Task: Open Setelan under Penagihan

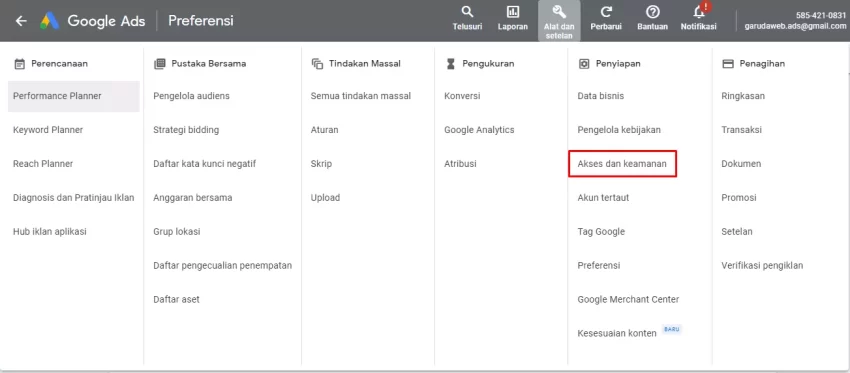Action: coord(737,231)
